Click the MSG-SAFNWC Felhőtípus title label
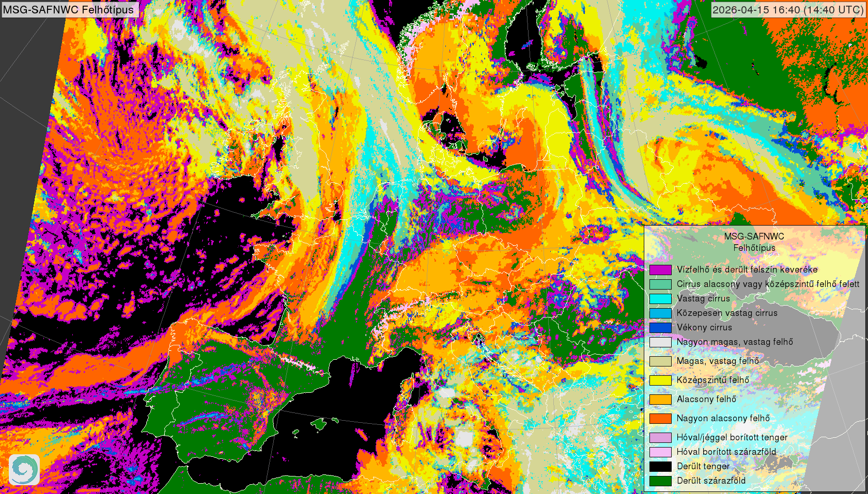The width and height of the screenshot is (868, 494). coord(69,9)
